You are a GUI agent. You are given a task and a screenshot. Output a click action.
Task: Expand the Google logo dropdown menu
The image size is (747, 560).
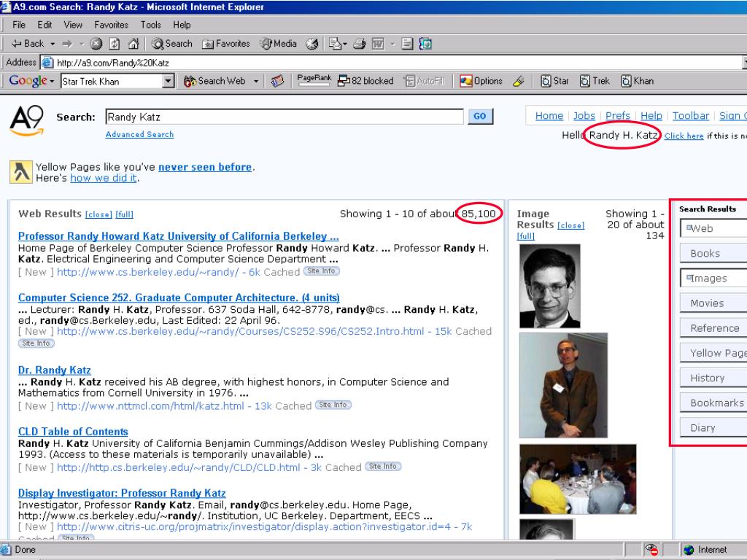click(x=52, y=82)
